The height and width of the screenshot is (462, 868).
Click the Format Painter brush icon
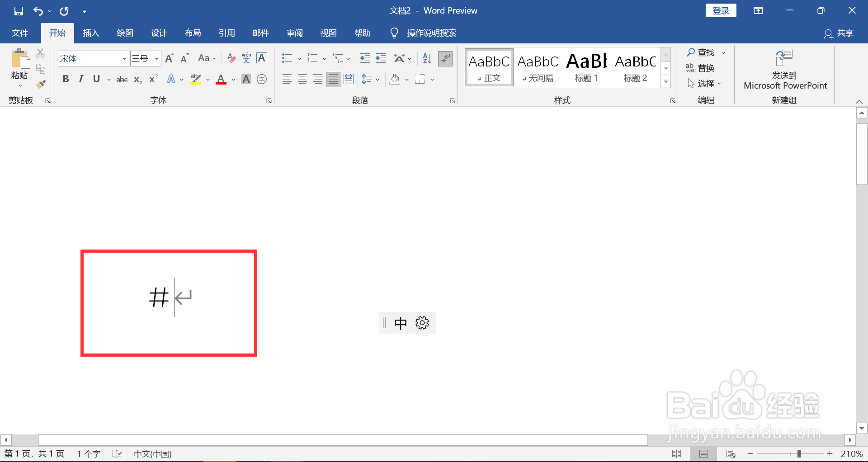(41, 84)
